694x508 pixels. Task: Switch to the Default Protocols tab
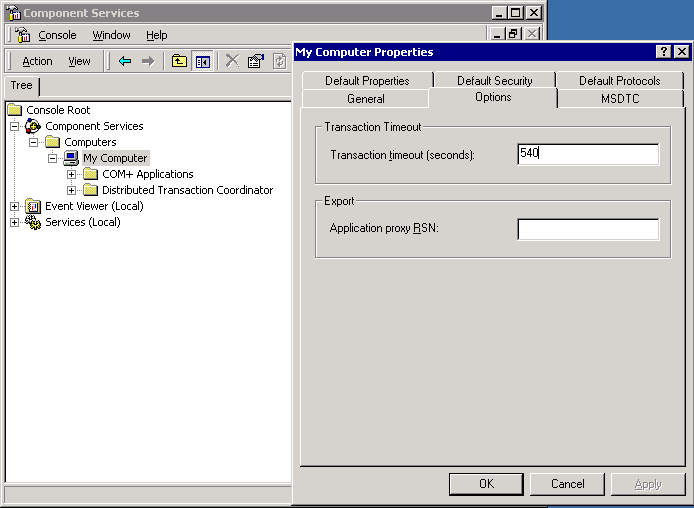(620, 81)
